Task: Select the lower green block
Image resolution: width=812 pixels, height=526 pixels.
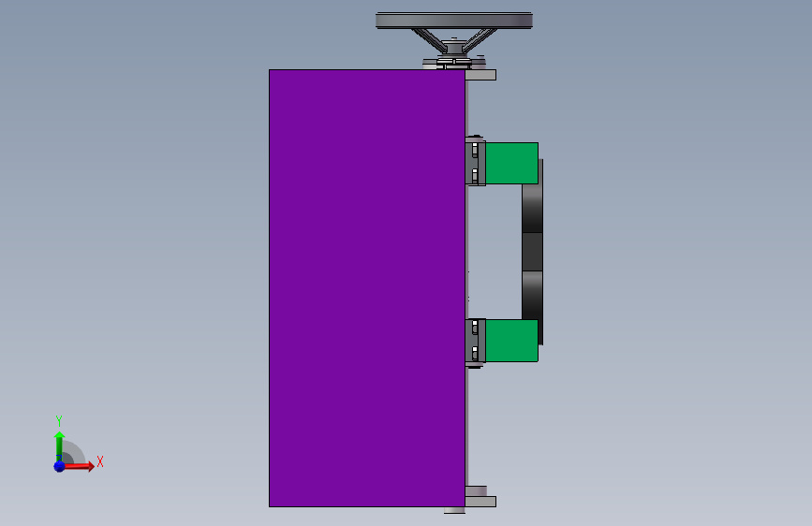Action: pyautogui.click(x=511, y=340)
